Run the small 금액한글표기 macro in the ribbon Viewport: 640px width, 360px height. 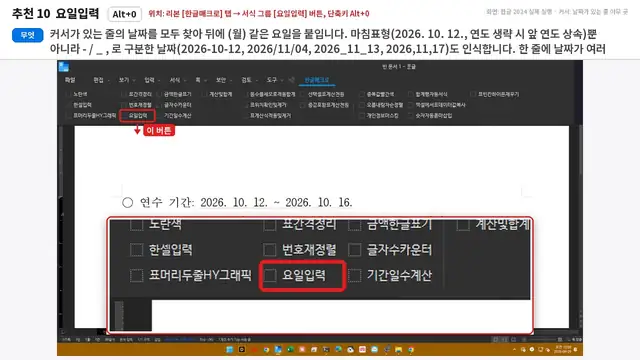[x=174, y=94]
